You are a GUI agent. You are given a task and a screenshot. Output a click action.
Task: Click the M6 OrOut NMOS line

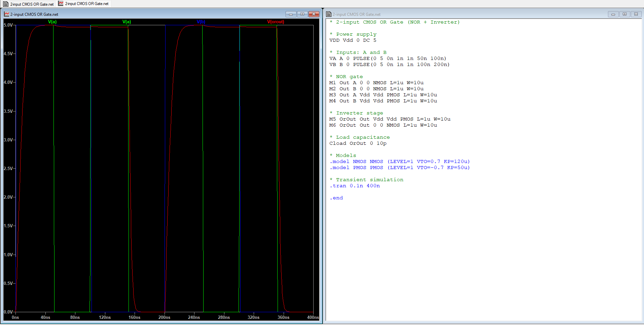tap(383, 125)
